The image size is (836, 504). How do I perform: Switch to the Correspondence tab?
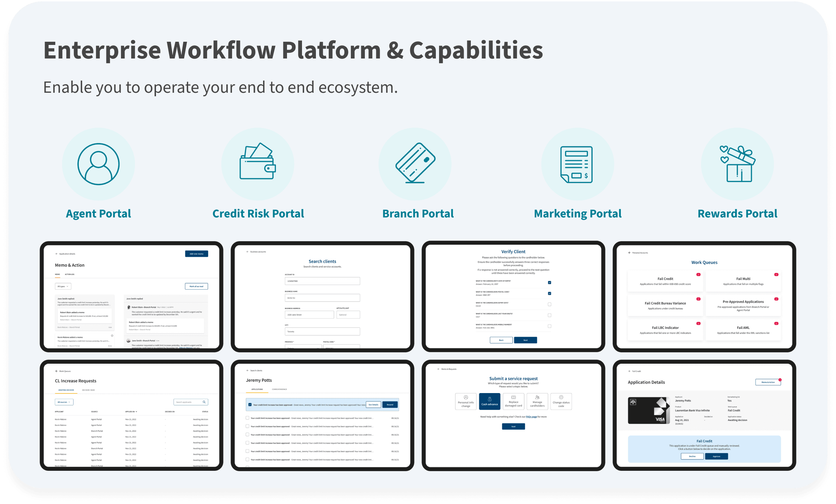point(279,389)
